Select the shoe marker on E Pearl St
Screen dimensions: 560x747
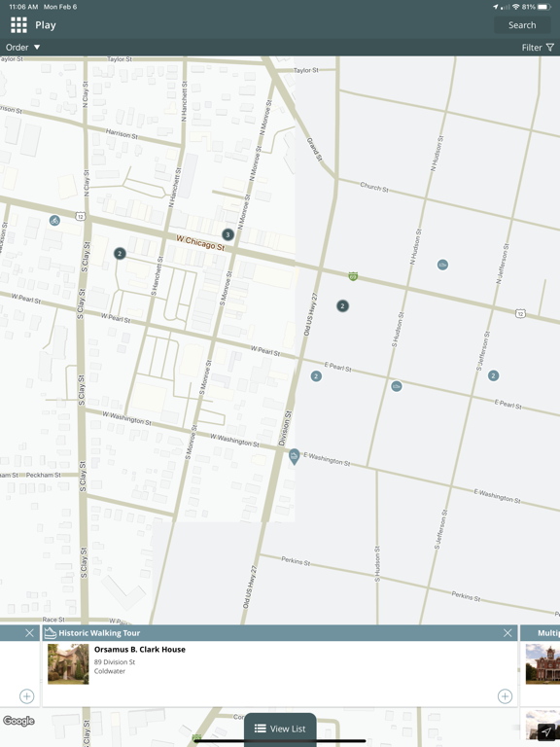click(397, 386)
